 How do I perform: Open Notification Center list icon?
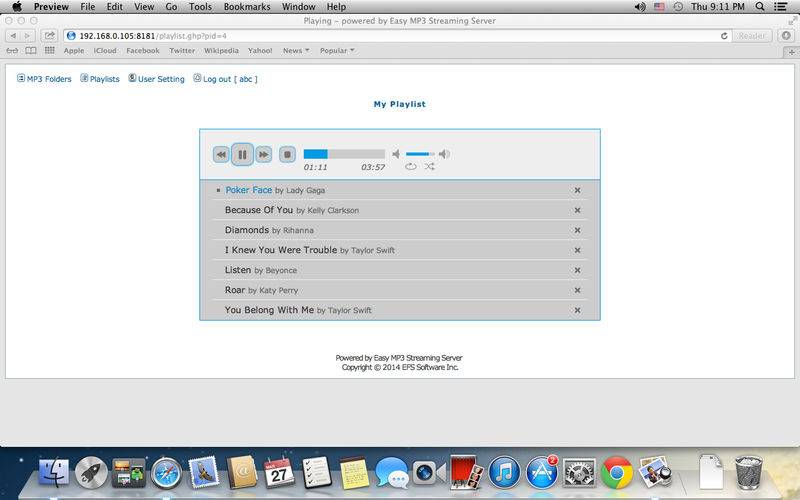coord(781,7)
